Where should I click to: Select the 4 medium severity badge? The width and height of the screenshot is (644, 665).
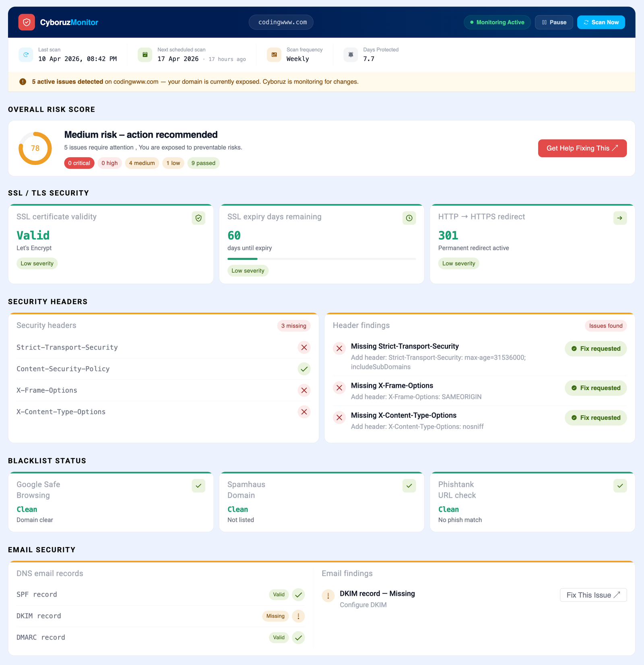(142, 163)
